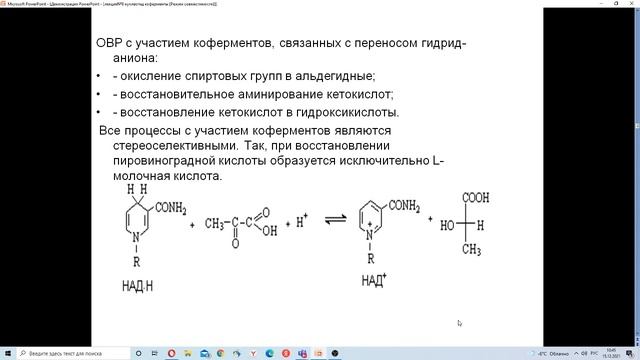Open Yandex Browser icon on taskbar
Viewport: 640px width, 360px height.
(x=253, y=353)
